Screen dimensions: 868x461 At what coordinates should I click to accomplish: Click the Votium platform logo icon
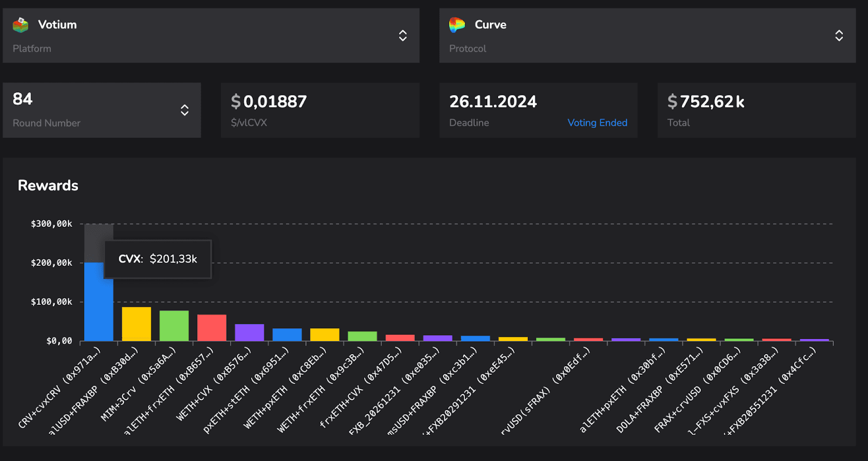pos(21,25)
